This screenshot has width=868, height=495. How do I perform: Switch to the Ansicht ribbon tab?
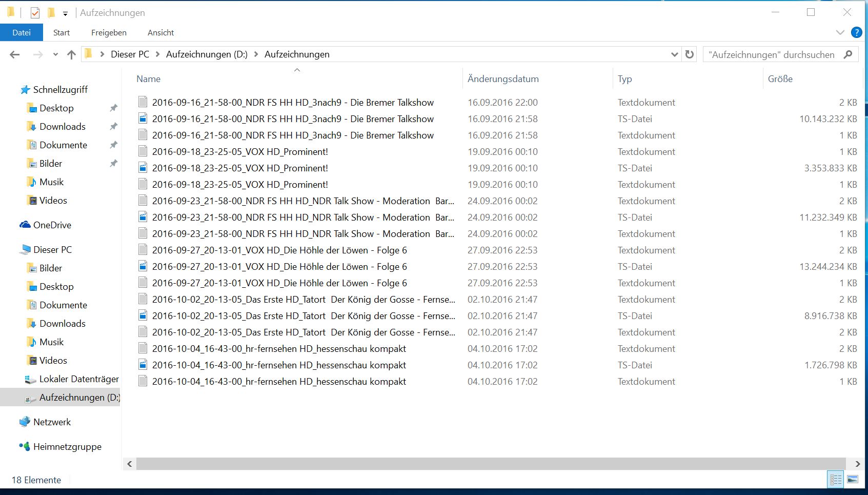161,32
